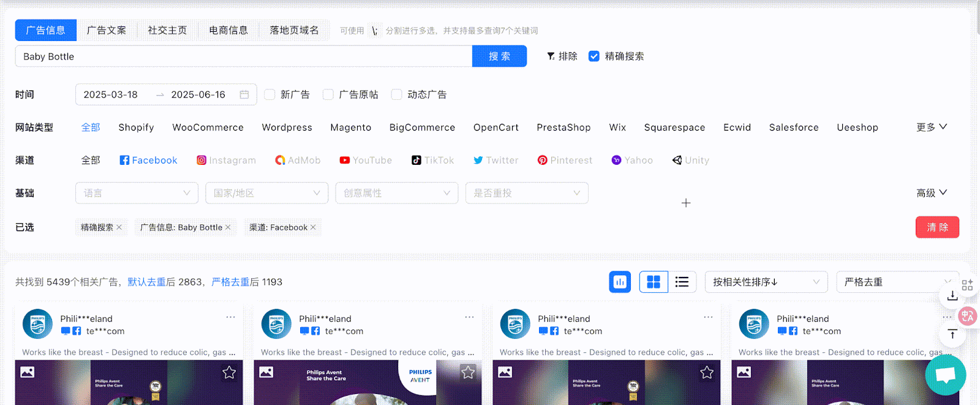The image size is (980, 405).
Task: Uncheck the exact search checkbox
Action: click(x=594, y=56)
